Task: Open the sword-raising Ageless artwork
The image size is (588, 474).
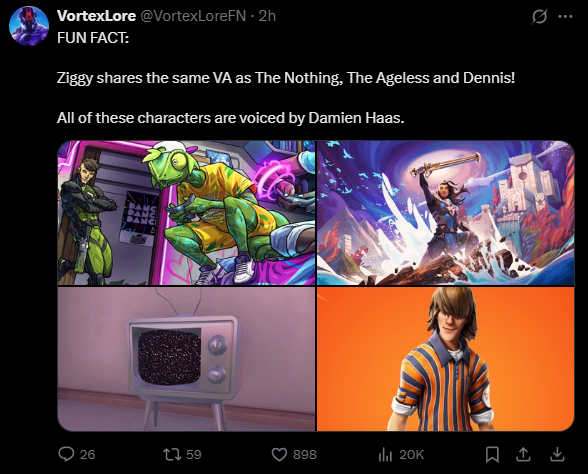Action: [x=446, y=213]
